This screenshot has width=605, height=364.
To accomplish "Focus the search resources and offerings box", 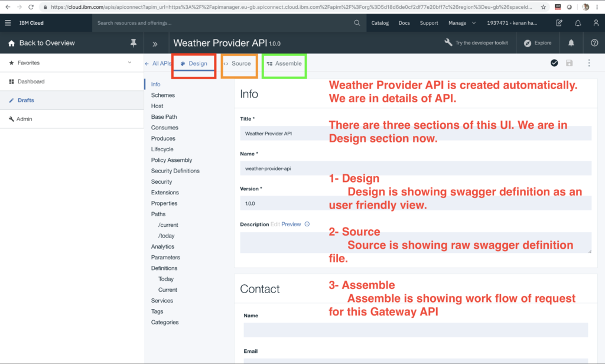I will (x=224, y=23).
